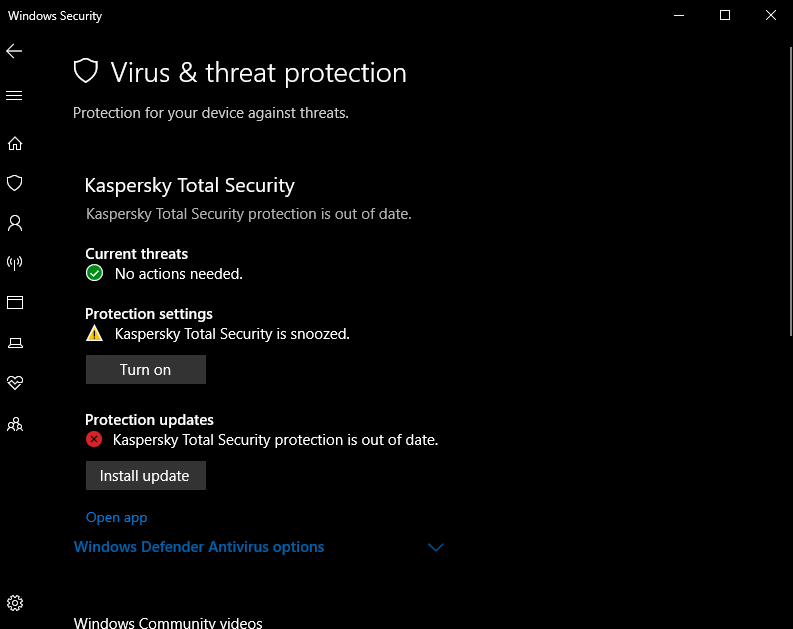Click the Turn on button
Screen dimensions: 793x629
click(x=145, y=370)
